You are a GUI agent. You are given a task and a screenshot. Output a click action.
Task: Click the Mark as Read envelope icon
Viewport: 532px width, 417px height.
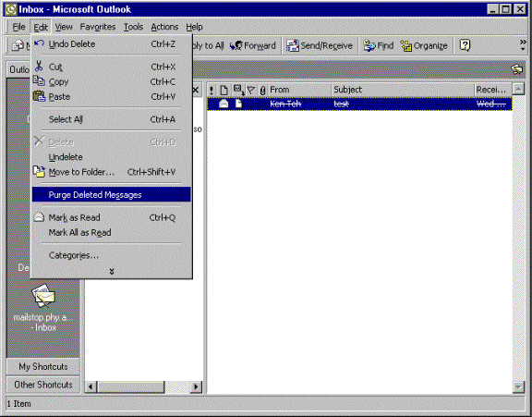39,217
